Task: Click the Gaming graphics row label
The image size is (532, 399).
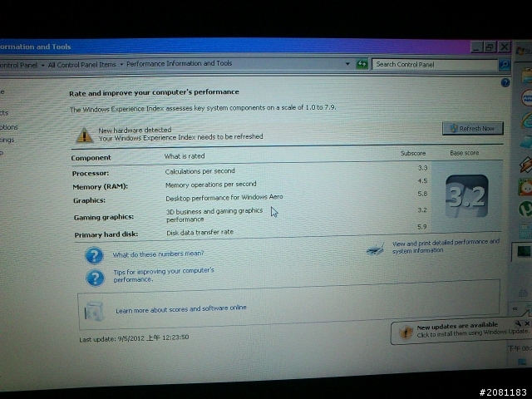Action: point(103,217)
